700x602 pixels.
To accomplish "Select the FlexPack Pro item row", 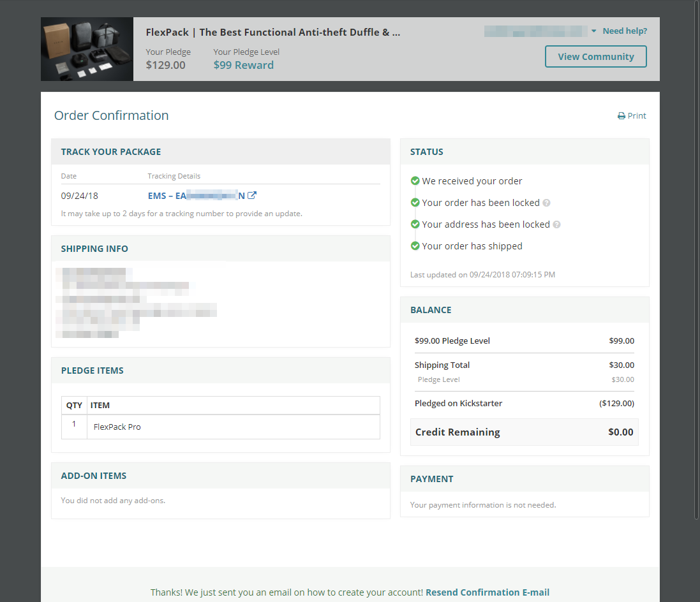I will tap(221, 427).
